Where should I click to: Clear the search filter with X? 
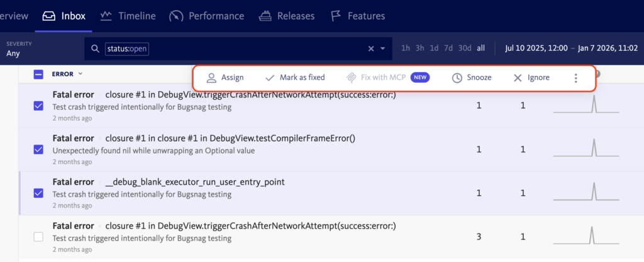coord(371,49)
